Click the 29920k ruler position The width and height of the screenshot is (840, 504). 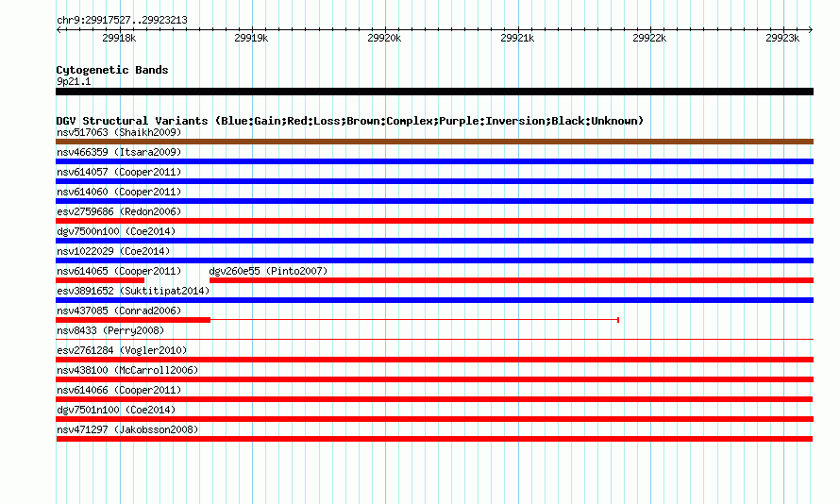pyautogui.click(x=384, y=38)
